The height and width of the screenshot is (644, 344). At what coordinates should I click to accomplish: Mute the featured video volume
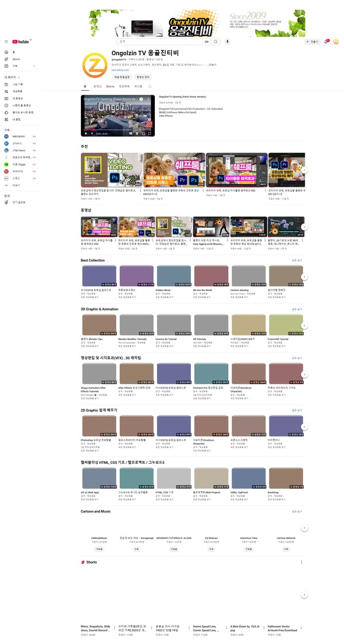pyautogui.click(x=91, y=134)
